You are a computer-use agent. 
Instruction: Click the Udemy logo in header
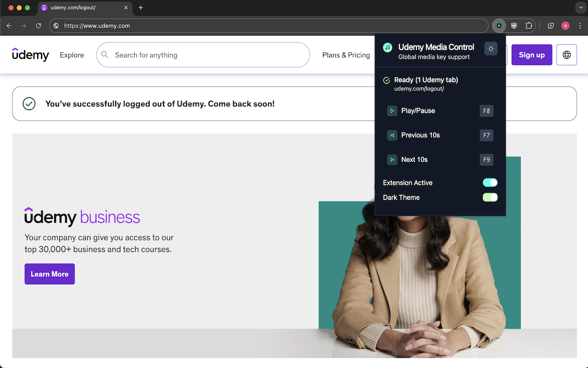click(30, 55)
